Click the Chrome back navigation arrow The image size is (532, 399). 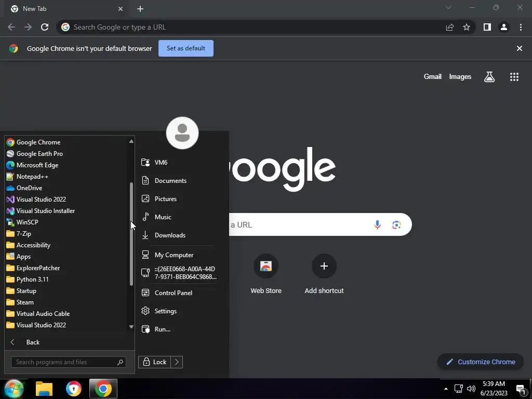tap(11, 27)
